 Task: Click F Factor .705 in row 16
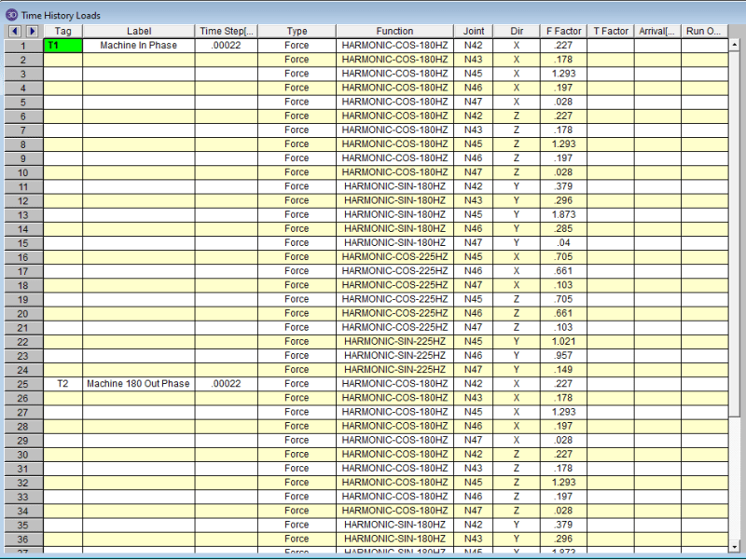[x=564, y=257]
